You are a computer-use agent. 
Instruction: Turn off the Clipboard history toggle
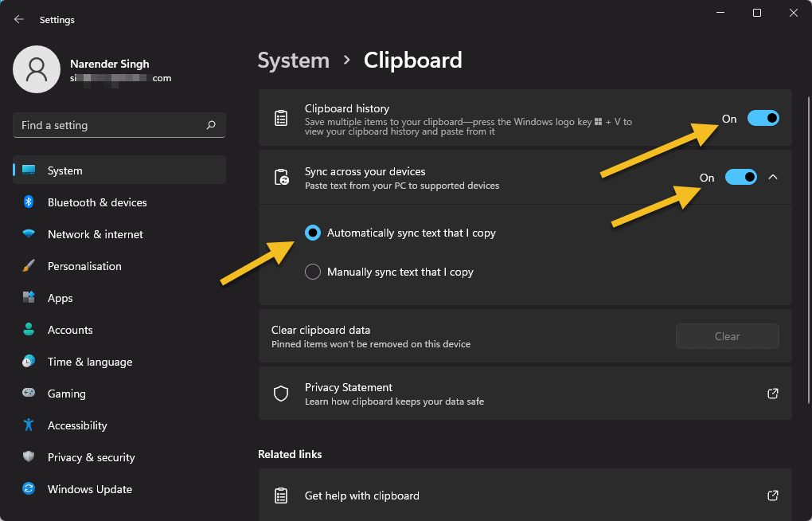tap(763, 119)
